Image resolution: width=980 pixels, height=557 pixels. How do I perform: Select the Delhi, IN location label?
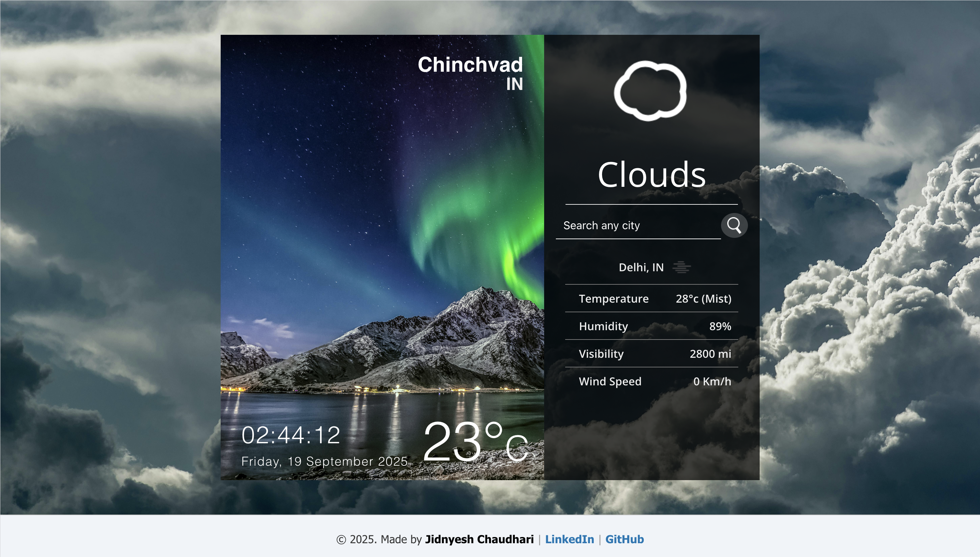point(641,267)
